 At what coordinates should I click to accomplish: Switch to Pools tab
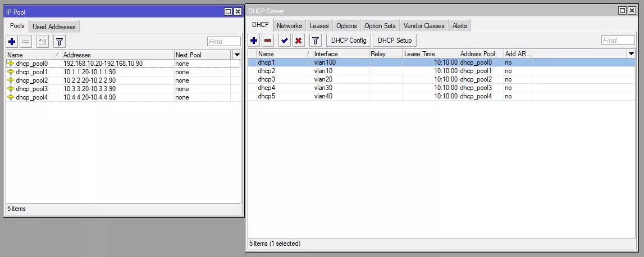pos(17,26)
